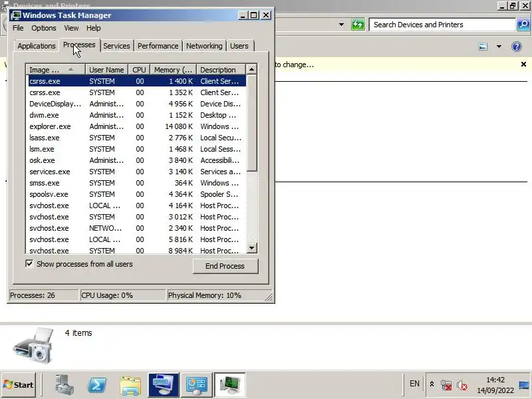Open the Help menu

point(93,28)
